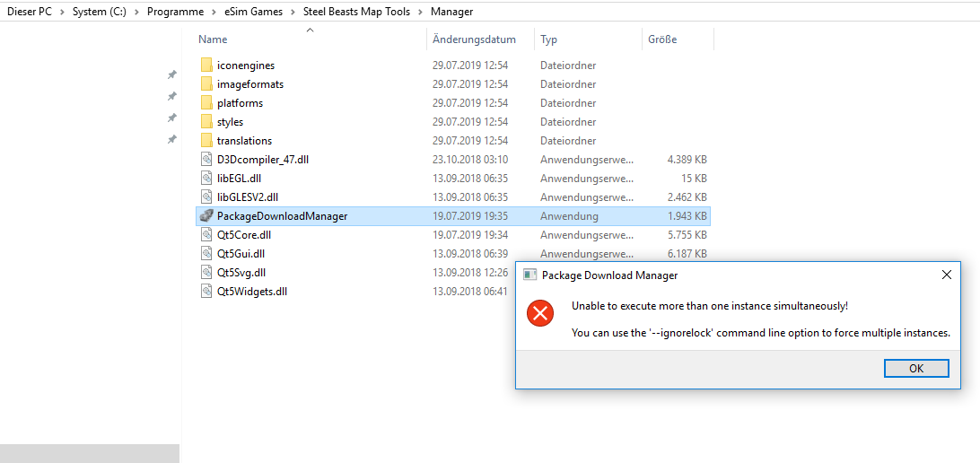Select the libEGL.dll file icon

point(206,179)
